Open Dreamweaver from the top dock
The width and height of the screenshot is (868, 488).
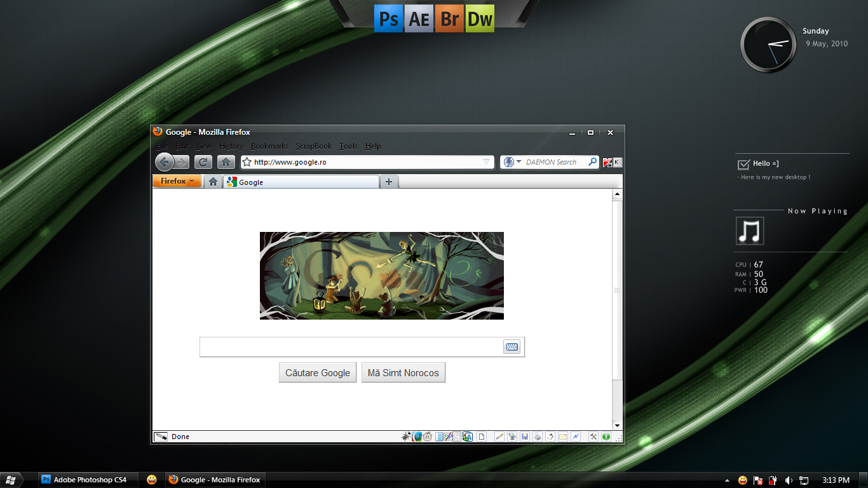[480, 18]
